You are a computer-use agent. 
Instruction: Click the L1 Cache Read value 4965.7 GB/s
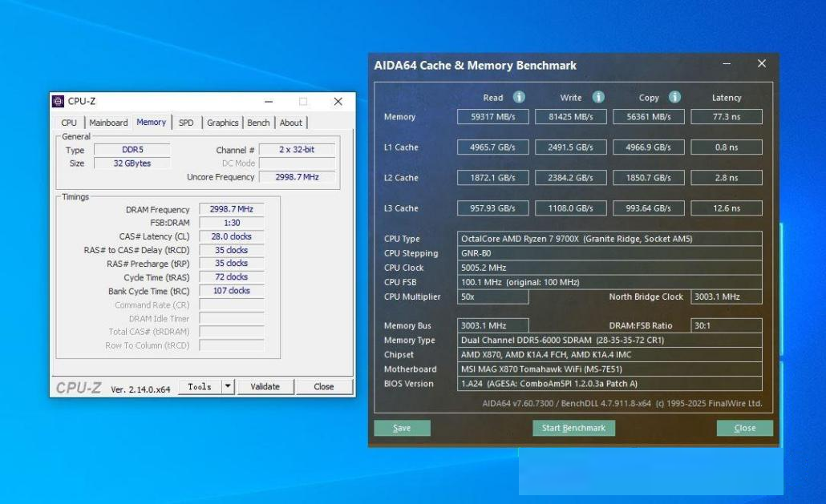(493, 147)
